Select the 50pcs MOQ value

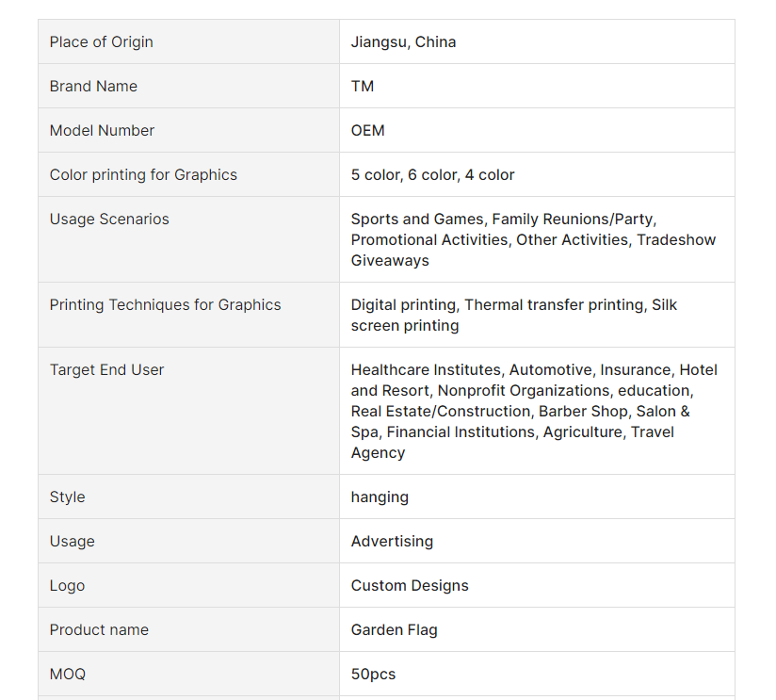tap(373, 675)
